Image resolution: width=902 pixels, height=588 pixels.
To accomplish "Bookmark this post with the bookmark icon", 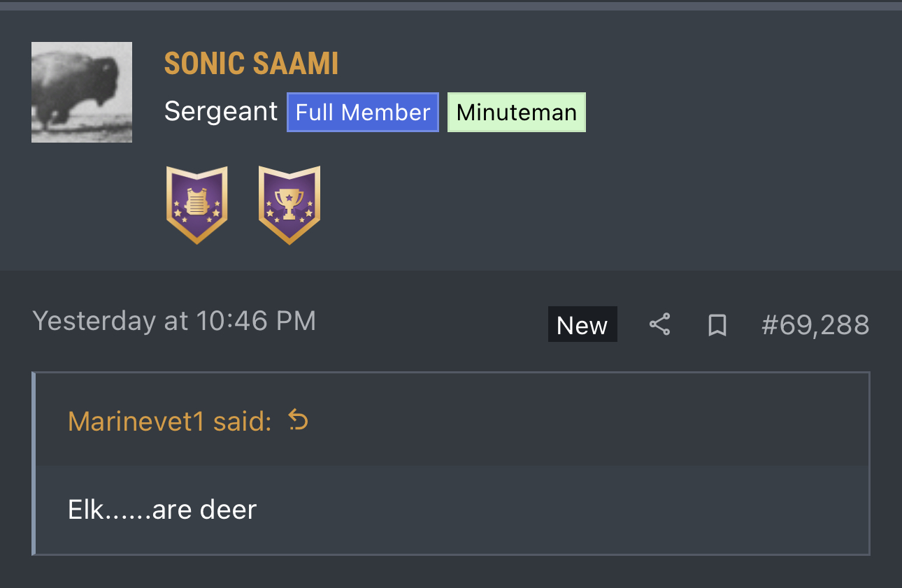I will point(717,324).
